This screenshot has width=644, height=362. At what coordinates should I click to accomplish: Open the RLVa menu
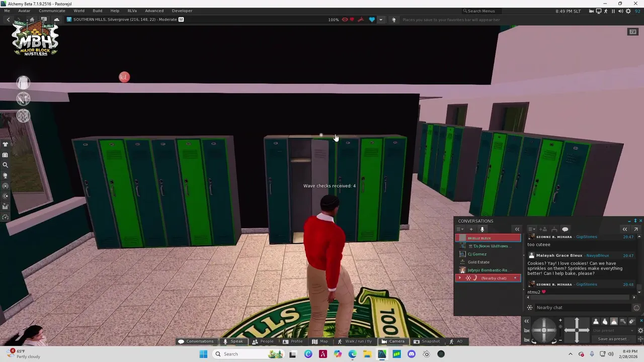point(132,11)
